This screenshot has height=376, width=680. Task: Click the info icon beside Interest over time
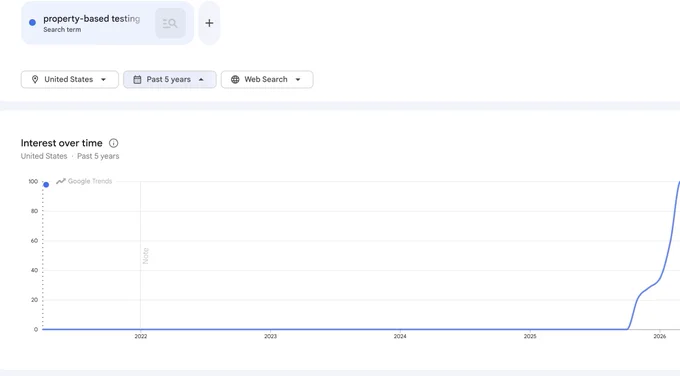click(113, 143)
